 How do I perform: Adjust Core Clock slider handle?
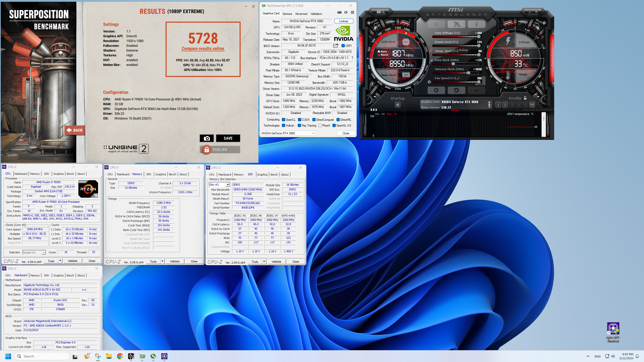point(453,64)
